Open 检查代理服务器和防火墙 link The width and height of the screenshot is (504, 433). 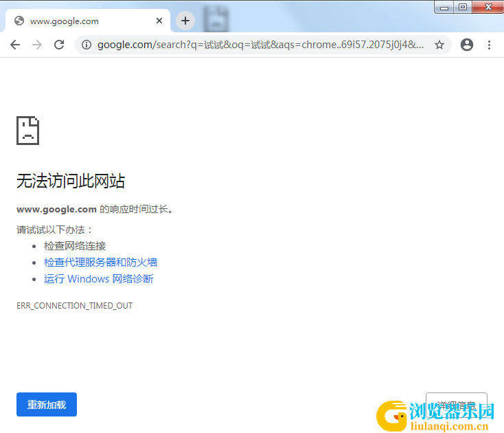[x=101, y=262]
